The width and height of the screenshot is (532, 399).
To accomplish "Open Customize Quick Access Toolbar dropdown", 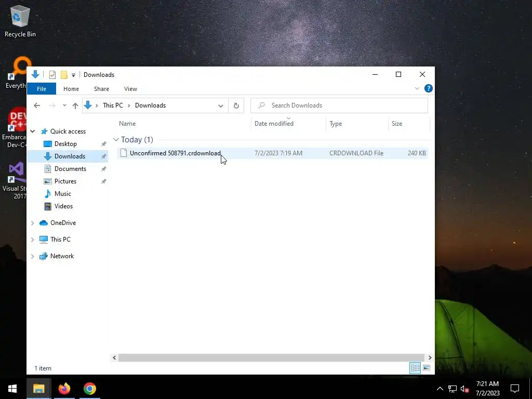I will 73,75.
